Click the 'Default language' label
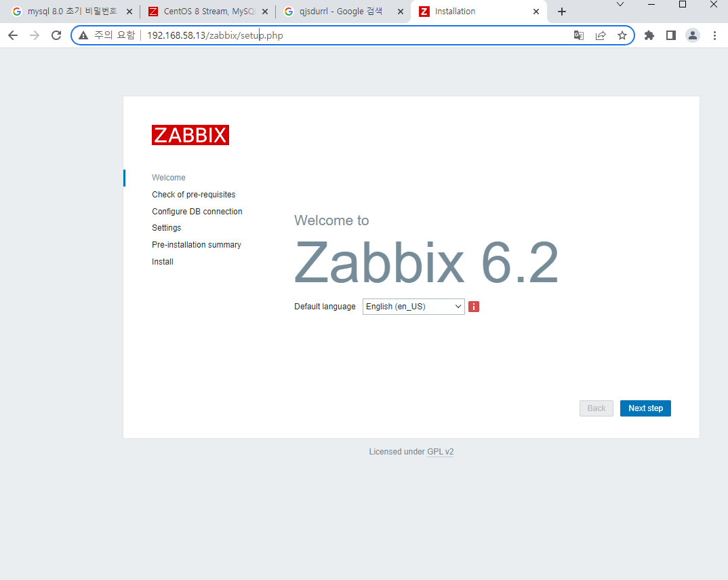The height and width of the screenshot is (580, 728). point(325,307)
